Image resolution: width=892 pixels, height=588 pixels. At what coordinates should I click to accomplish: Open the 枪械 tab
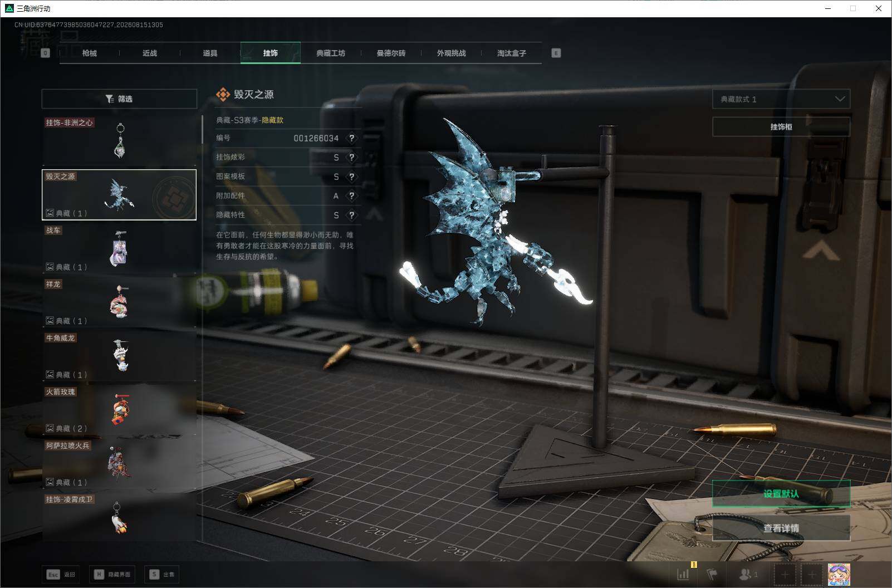(x=89, y=53)
